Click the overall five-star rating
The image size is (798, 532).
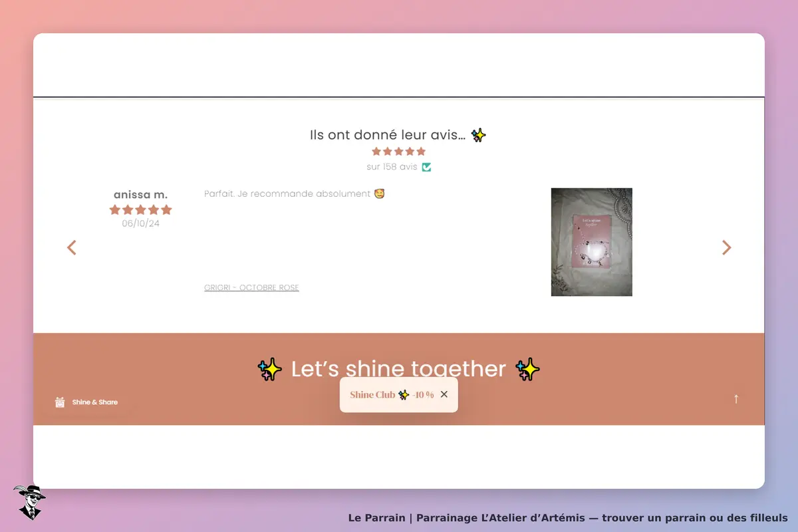point(399,152)
